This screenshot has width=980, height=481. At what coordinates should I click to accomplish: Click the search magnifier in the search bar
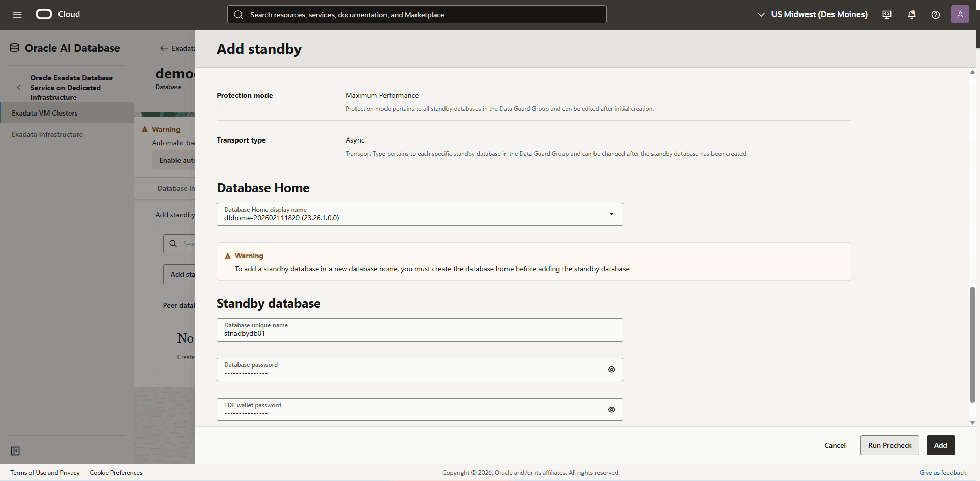(x=238, y=14)
